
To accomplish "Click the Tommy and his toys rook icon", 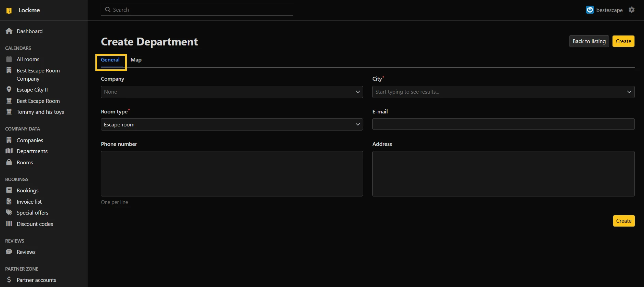I will click(9, 112).
